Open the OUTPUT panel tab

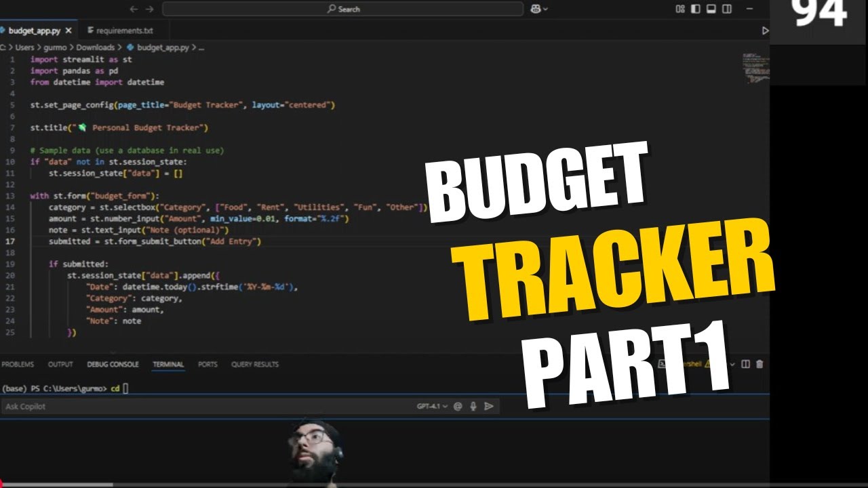click(60, 364)
